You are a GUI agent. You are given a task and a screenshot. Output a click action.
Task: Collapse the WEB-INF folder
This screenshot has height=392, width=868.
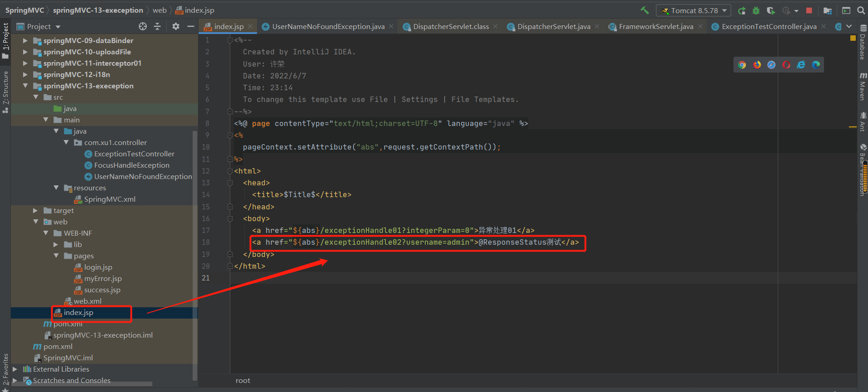pos(45,233)
